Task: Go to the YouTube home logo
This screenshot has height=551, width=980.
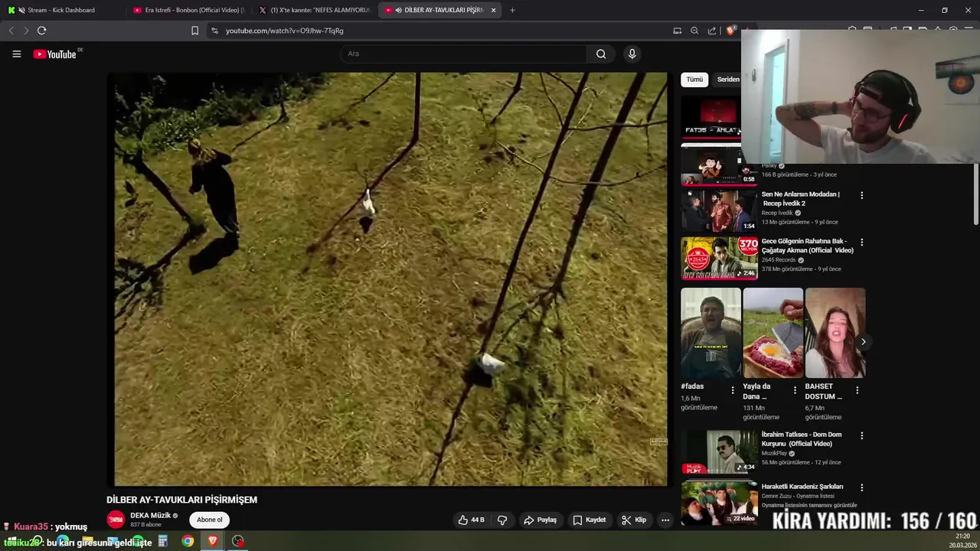Action: click(55, 54)
